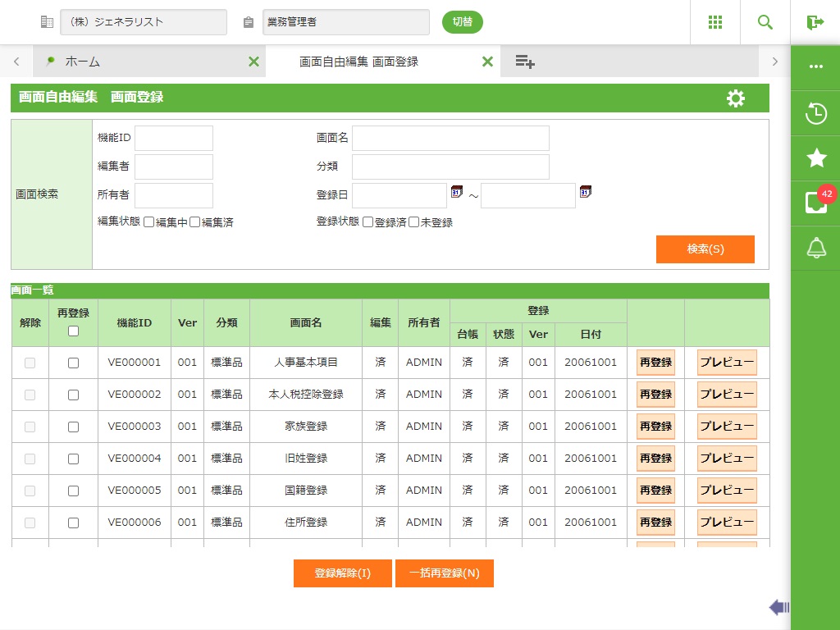The image size is (840, 630).
Task: Open settings gear in green title bar
Action: [736, 98]
